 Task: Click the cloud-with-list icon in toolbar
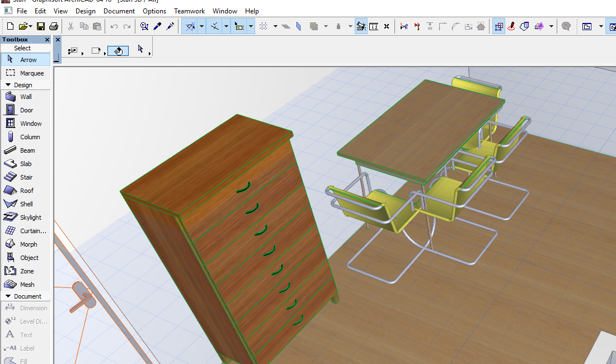coord(524,26)
